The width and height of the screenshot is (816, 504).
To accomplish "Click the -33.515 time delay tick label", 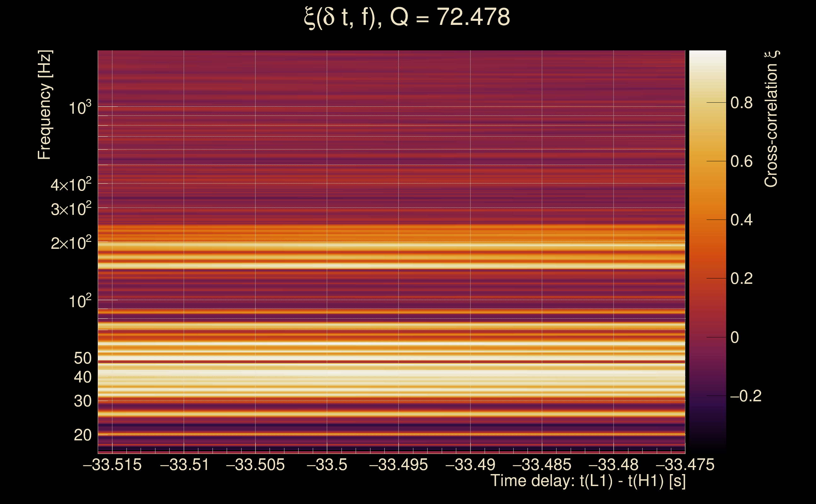I will coord(112,465).
